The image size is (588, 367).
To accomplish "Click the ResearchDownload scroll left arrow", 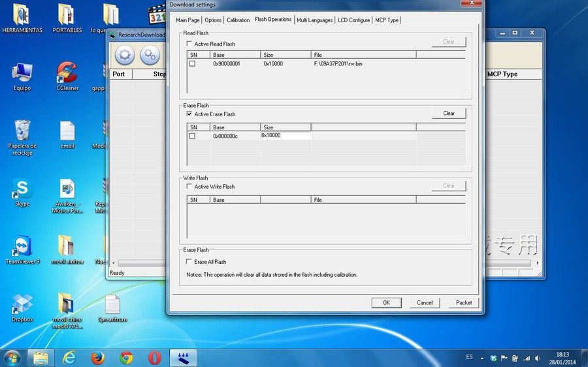I will point(114,263).
